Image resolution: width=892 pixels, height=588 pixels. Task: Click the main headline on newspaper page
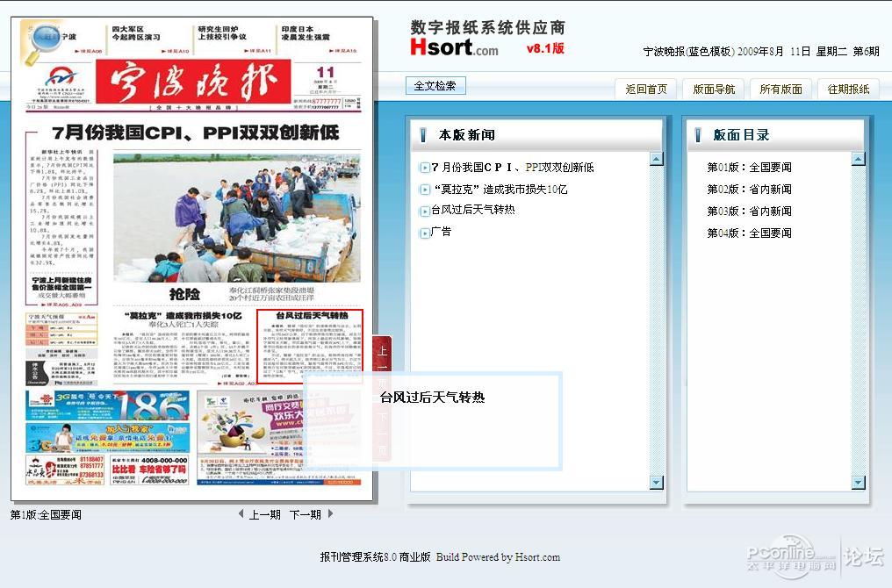point(196,133)
